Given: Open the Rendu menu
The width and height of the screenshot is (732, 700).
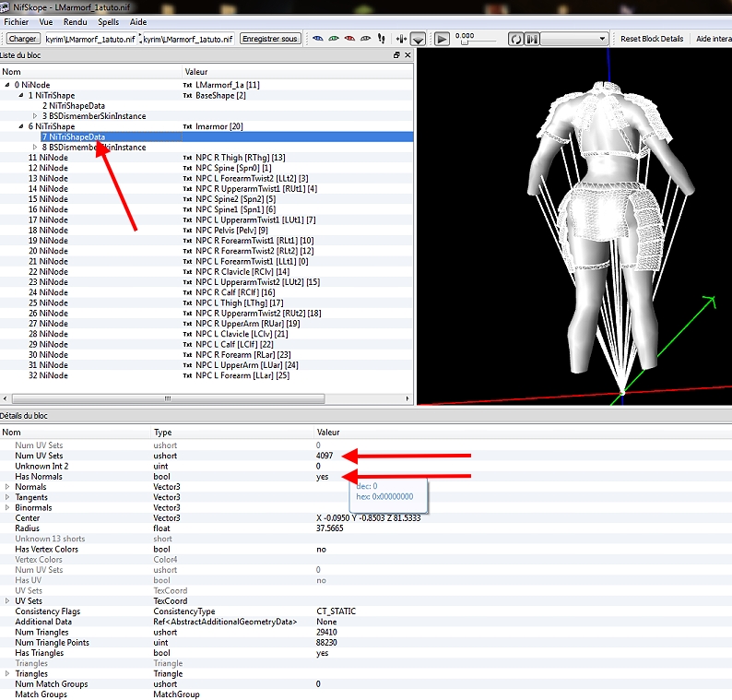Looking at the screenshot, I should (x=76, y=22).
